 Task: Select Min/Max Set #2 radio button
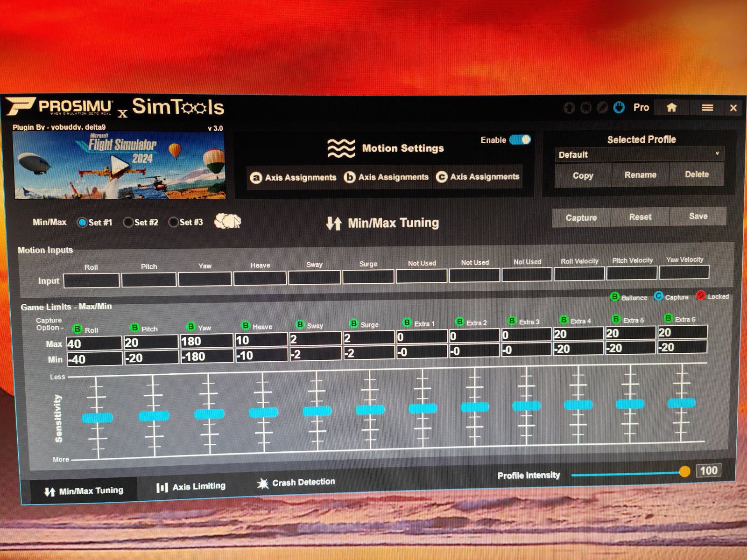point(128,222)
